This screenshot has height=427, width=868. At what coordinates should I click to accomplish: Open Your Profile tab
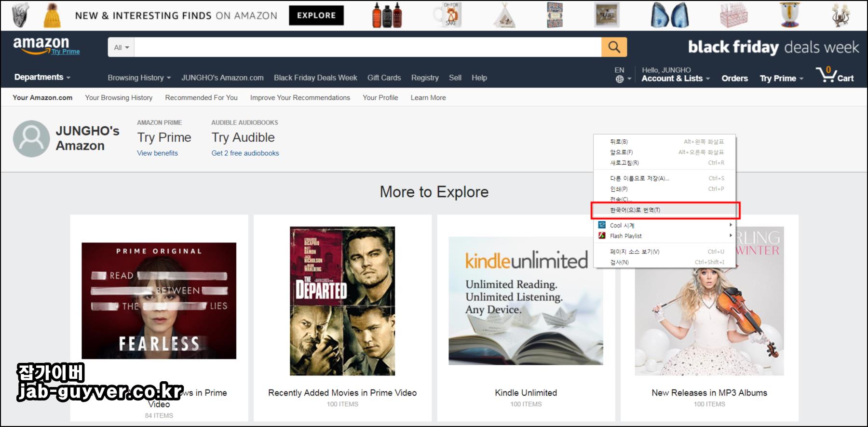380,97
